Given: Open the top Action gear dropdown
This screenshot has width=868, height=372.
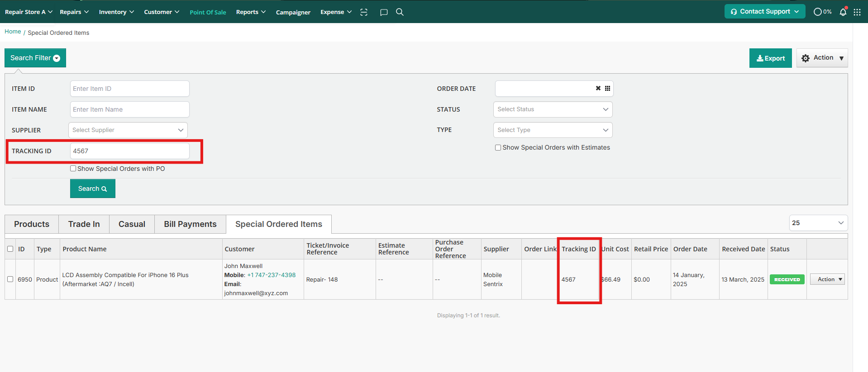Looking at the screenshot, I should coord(822,58).
